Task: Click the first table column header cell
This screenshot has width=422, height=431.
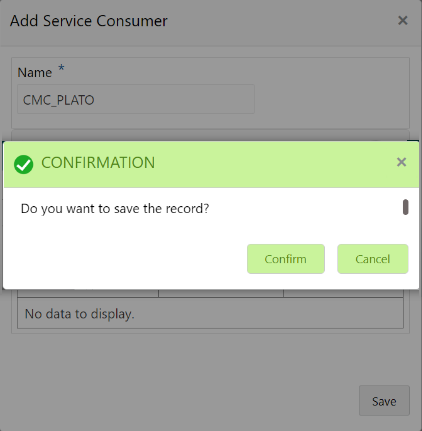Action: coord(88,293)
